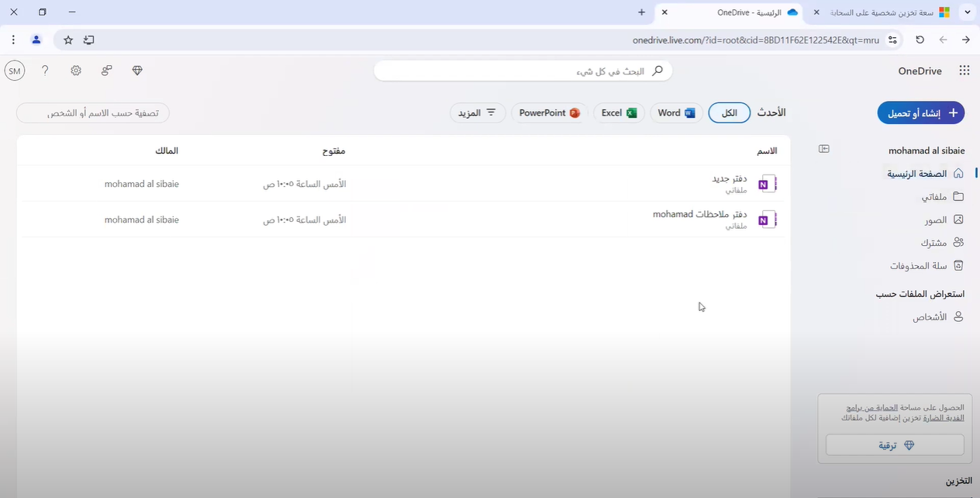Click the البحث في كل شيء search box
This screenshot has width=980, height=498.
[x=523, y=71]
